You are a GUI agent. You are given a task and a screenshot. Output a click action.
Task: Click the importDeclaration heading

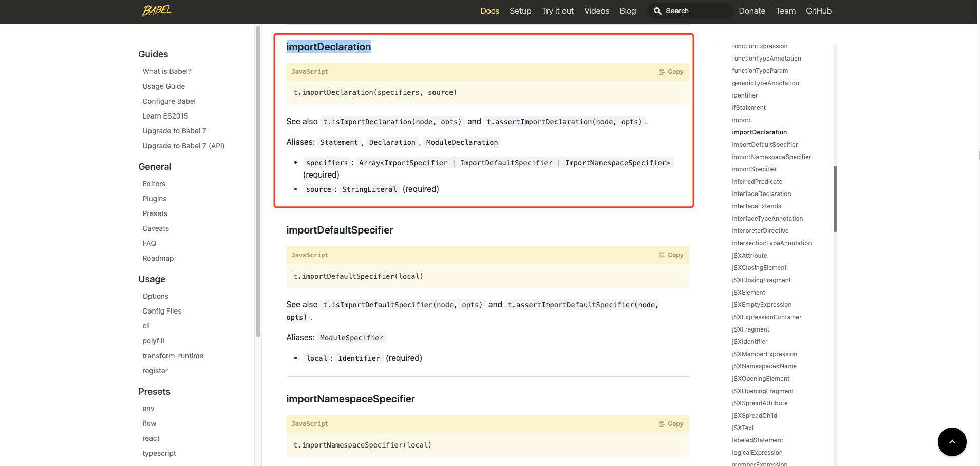pyautogui.click(x=329, y=47)
